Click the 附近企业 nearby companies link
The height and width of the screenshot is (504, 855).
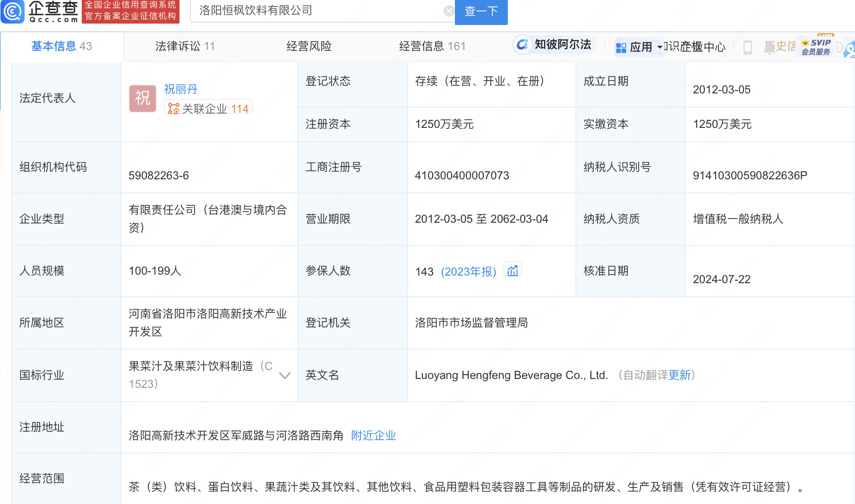pos(374,435)
